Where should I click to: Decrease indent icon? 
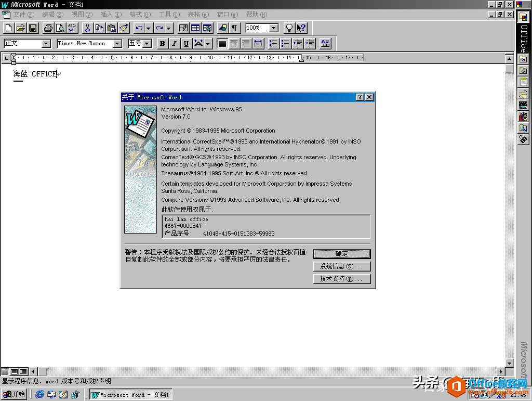tap(298, 44)
